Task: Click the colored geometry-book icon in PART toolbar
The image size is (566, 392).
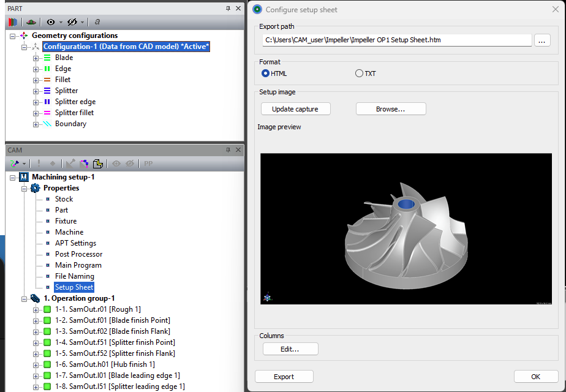Action: (13, 21)
